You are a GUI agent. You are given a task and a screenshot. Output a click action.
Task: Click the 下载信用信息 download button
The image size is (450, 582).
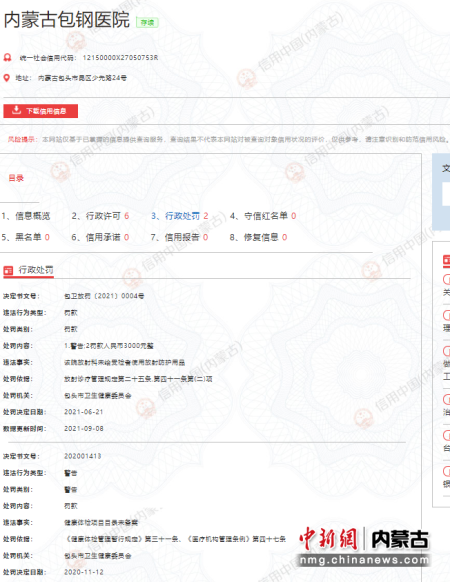click(40, 111)
